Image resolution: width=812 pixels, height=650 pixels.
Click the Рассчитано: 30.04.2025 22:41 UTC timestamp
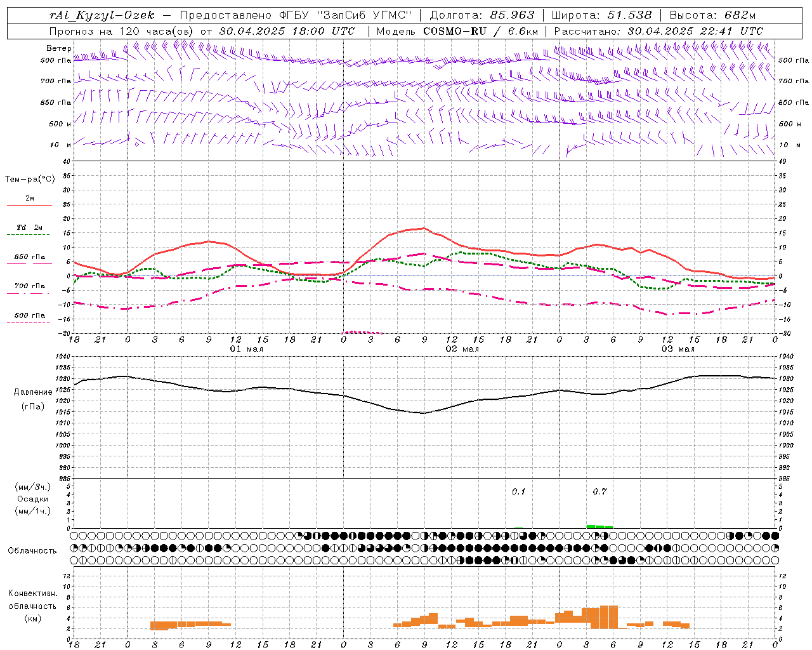click(x=658, y=31)
